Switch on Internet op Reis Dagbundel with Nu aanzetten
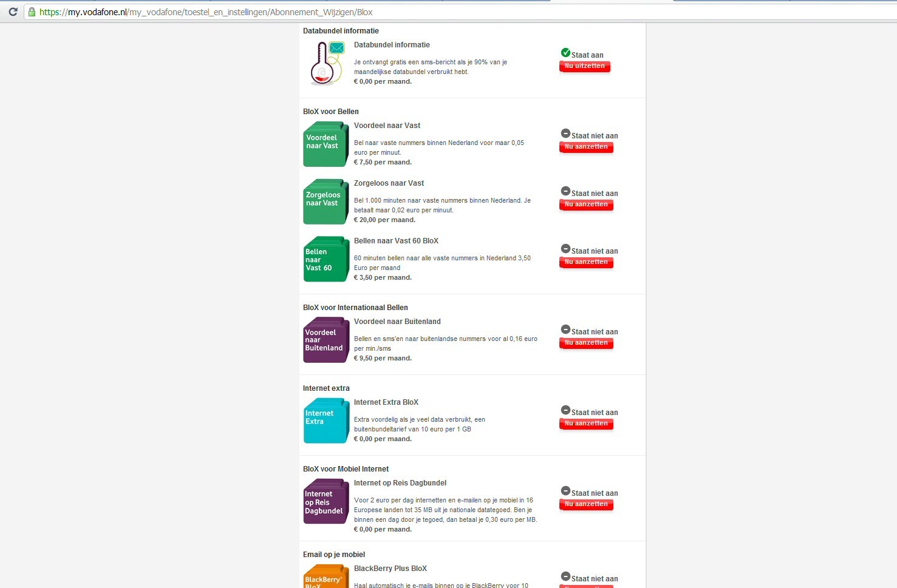This screenshot has height=588, width=897. coord(586,504)
